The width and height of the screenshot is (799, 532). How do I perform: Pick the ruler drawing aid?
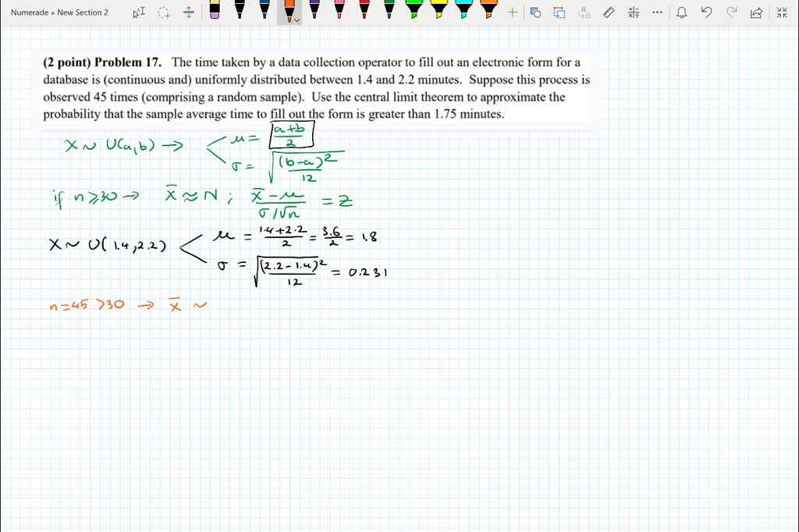point(610,12)
